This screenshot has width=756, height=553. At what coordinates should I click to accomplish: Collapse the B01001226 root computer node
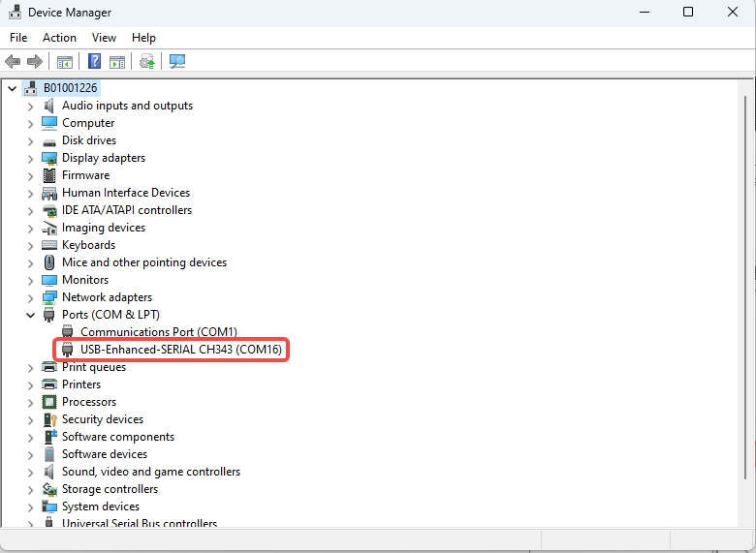(x=12, y=89)
